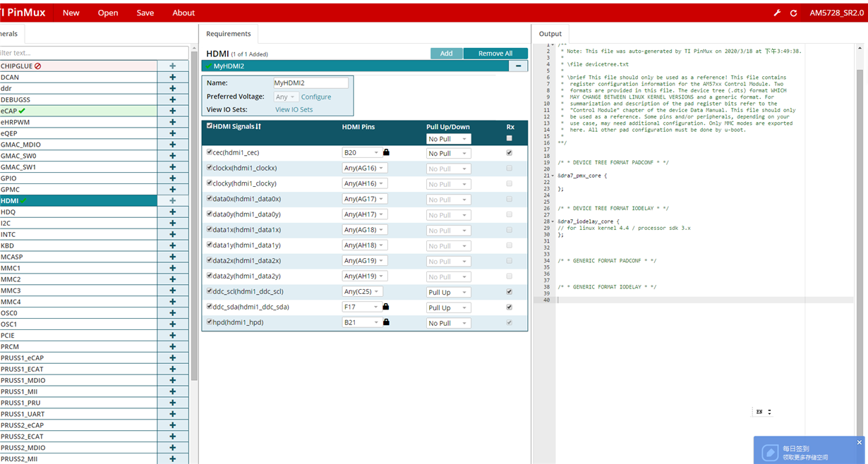Collapse MyHDMI2 with the minus icon
The width and height of the screenshot is (868, 464).
point(518,66)
